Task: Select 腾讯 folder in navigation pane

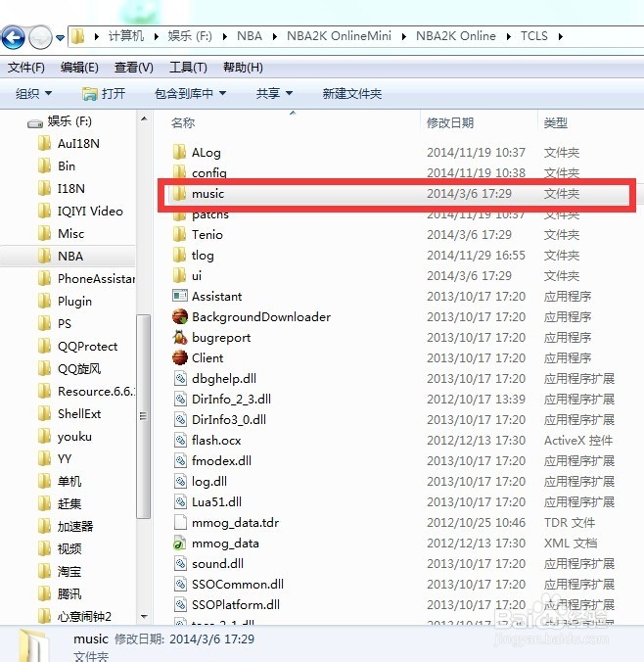Action: click(x=60, y=593)
